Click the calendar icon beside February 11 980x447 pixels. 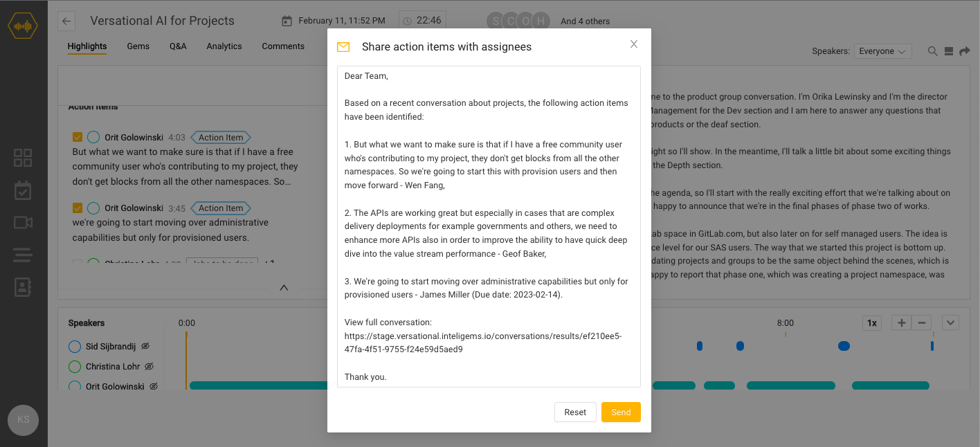pyautogui.click(x=287, y=21)
